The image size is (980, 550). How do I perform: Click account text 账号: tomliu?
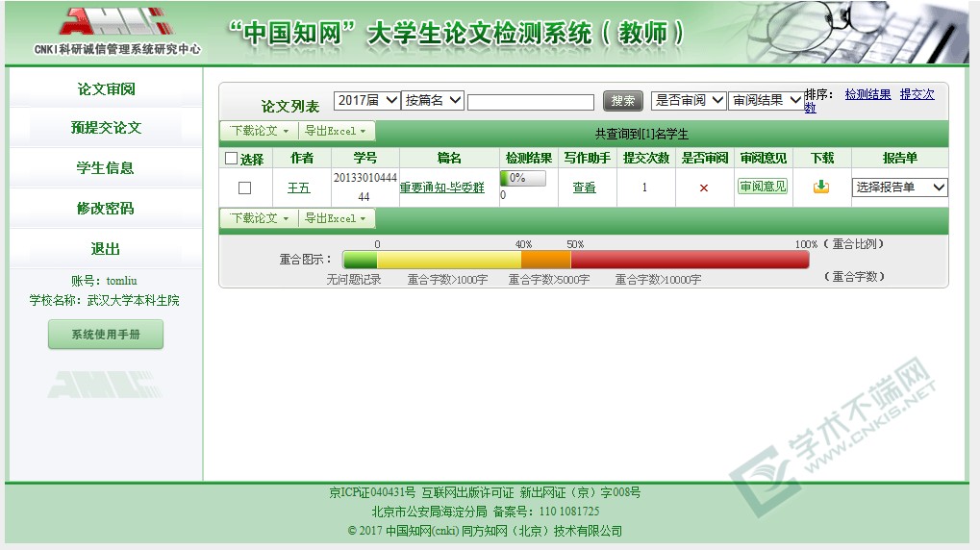pyautogui.click(x=104, y=281)
